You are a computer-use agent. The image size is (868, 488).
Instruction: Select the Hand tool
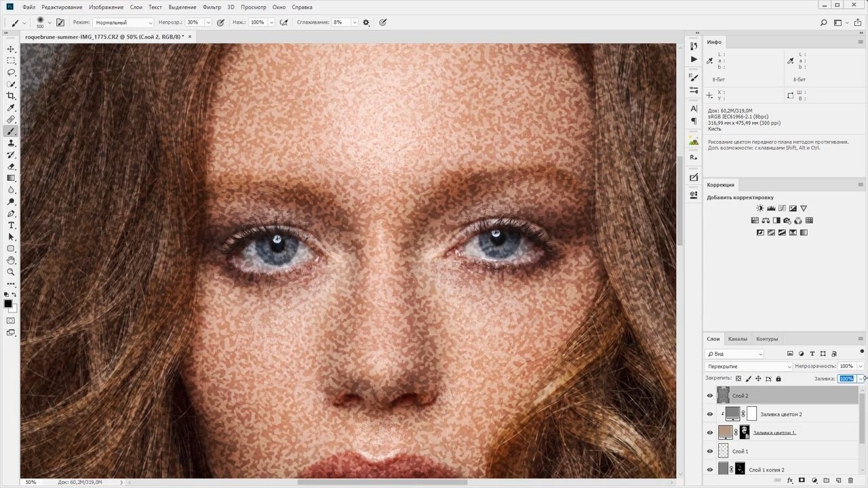(x=11, y=260)
